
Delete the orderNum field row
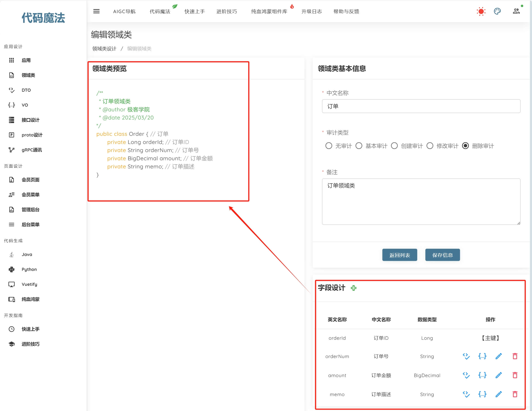515,356
